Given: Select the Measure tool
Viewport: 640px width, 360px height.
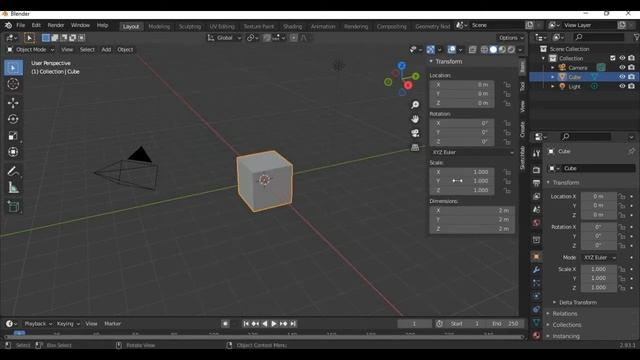Looking at the screenshot, I should pos(13,188).
